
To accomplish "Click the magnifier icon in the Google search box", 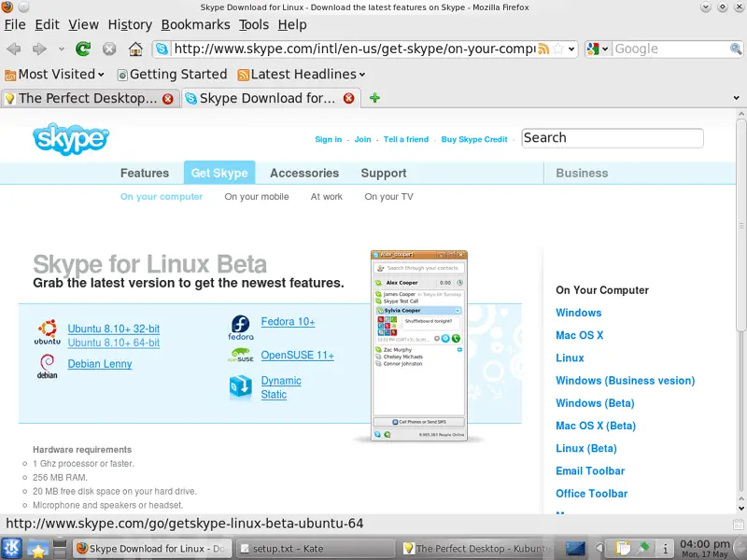I will coord(736,49).
